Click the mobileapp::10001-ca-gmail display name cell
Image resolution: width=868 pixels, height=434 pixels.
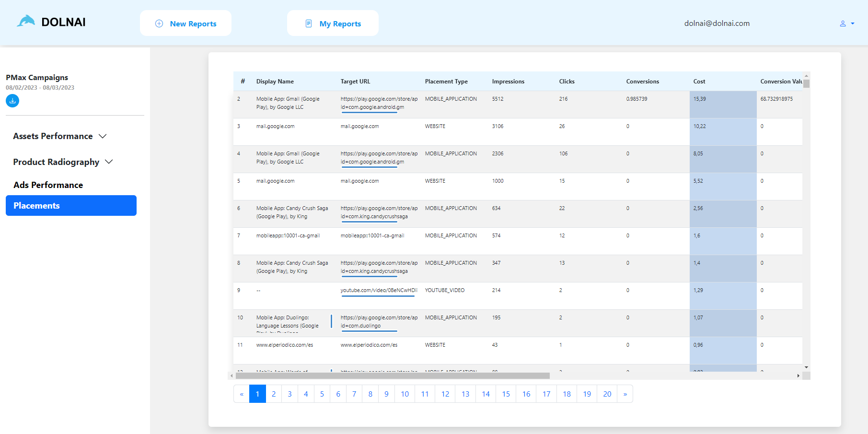pos(288,235)
